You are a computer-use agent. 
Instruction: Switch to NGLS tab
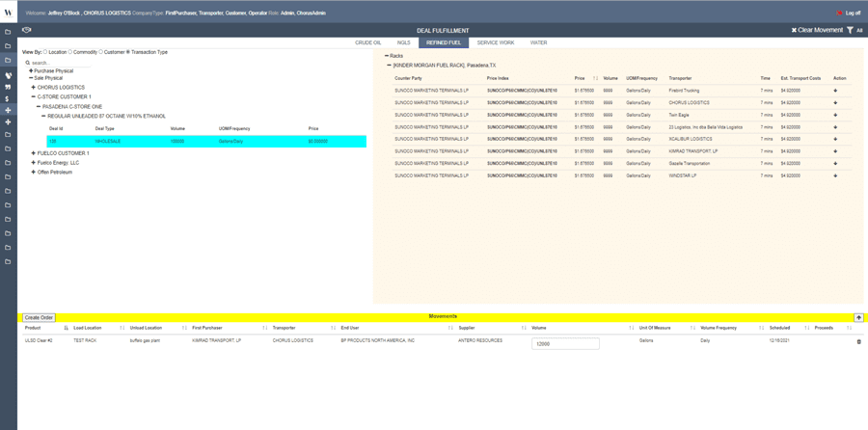point(403,42)
